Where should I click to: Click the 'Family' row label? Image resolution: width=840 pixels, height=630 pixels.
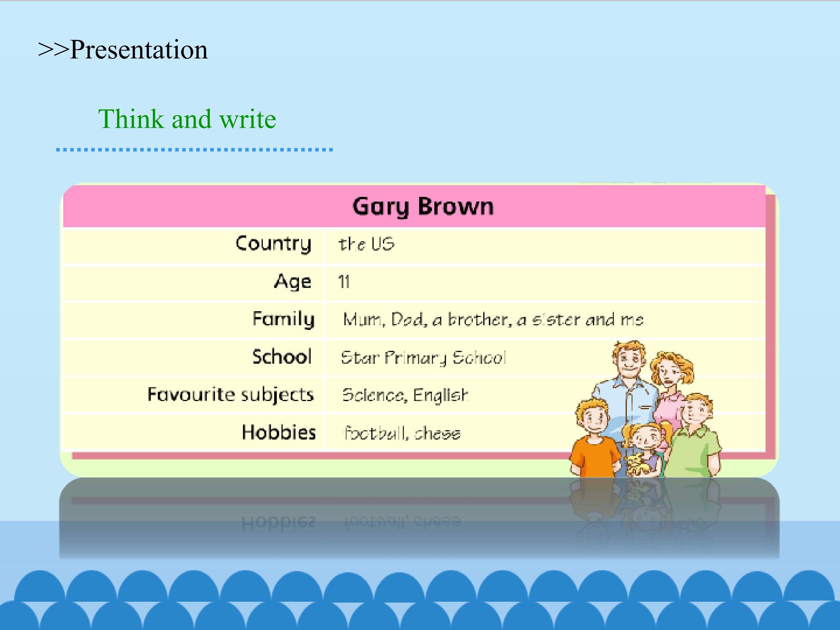[284, 319]
